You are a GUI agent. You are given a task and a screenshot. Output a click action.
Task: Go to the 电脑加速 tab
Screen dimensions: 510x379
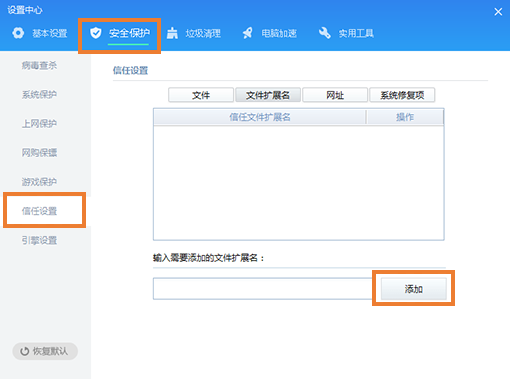[x=269, y=33]
